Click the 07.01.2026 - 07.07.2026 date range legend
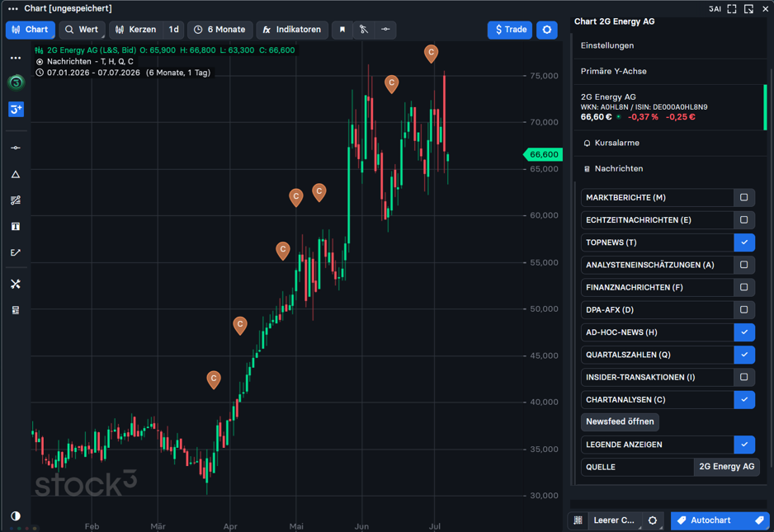The image size is (774, 532). (x=124, y=73)
